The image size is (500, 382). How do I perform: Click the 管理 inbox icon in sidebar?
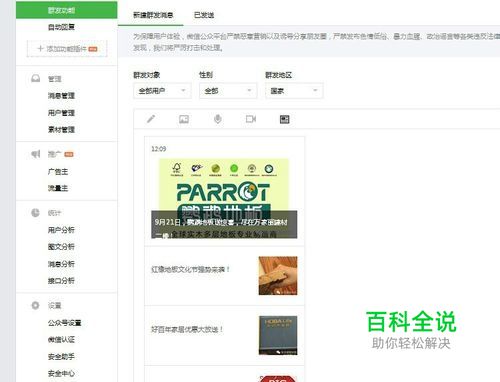(36, 79)
